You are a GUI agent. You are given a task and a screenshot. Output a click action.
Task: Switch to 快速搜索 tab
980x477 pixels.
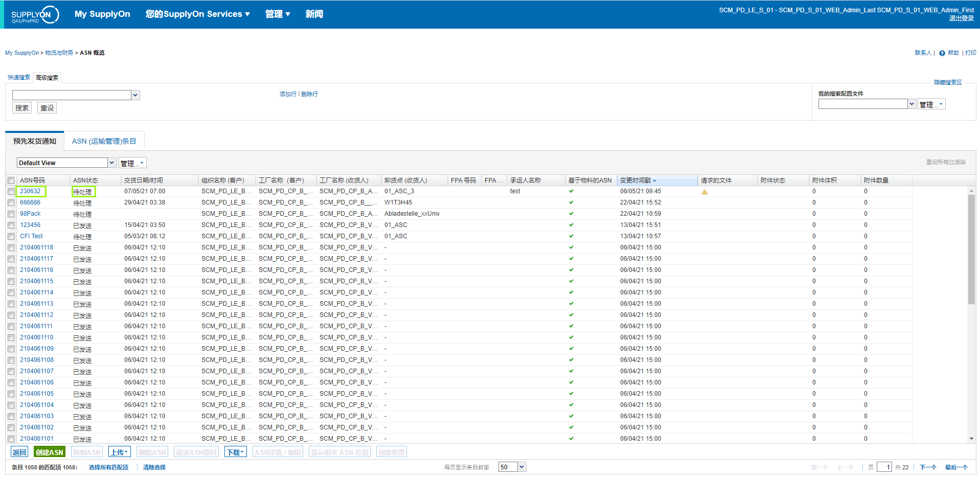click(19, 78)
